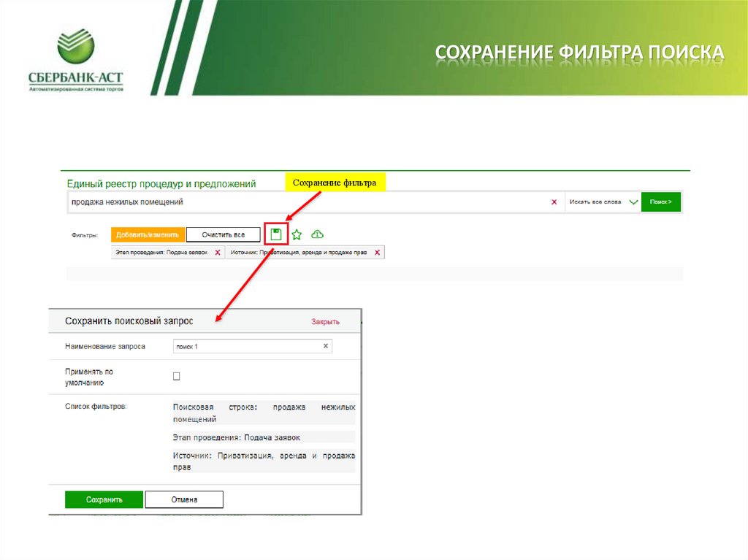Click inside the search input field
This screenshot has height=560, width=748.
pos(292,202)
